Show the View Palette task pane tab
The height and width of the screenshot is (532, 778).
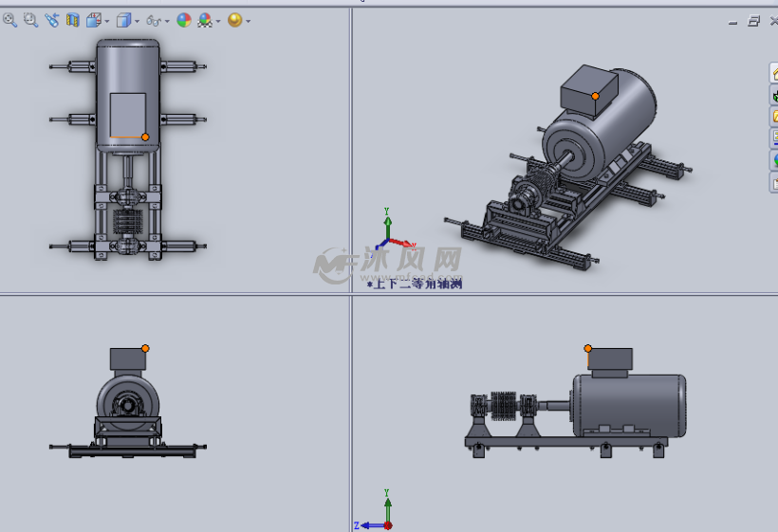click(x=773, y=138)
